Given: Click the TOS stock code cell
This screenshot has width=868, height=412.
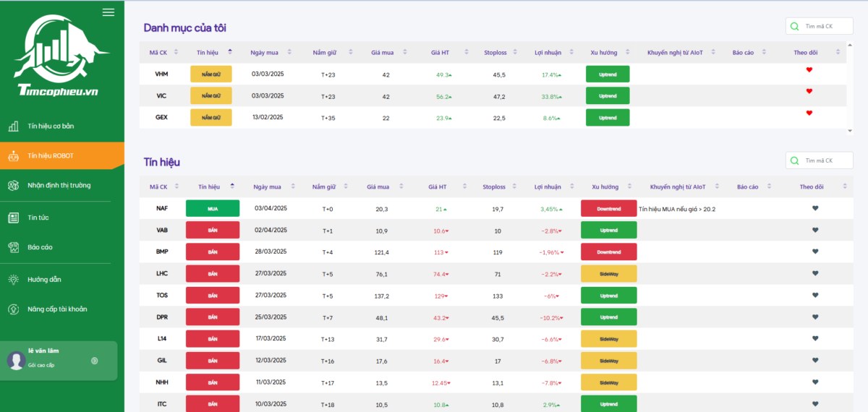Looking at the screenshot, I should [x=162, y=295].
